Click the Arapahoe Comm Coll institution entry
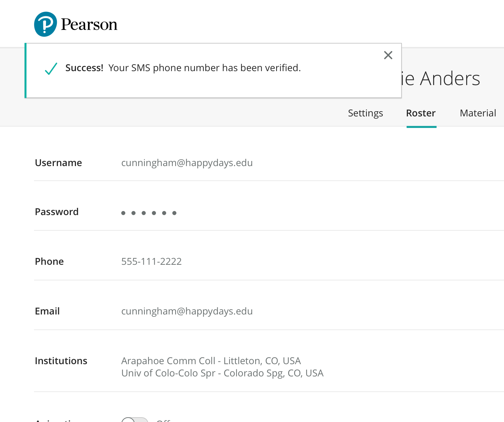This screenshot has width=504, height=422. [211, 361]
